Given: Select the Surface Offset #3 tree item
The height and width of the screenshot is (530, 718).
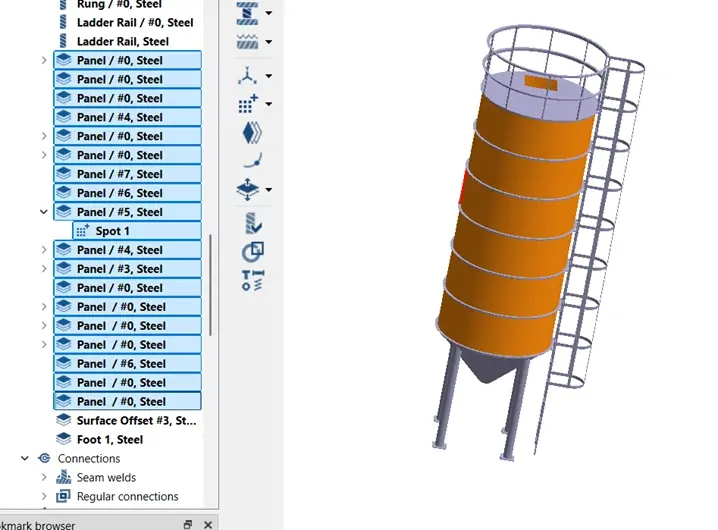Looking at the screenshot, I should point(136,421).
